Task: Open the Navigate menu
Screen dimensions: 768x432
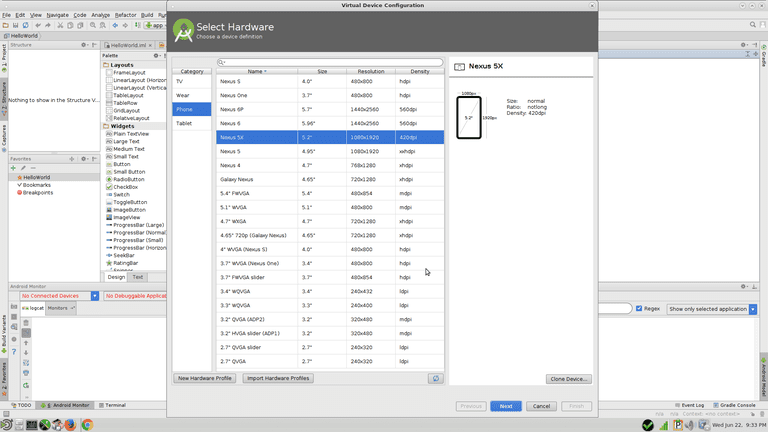Action: tap(57, 15)
